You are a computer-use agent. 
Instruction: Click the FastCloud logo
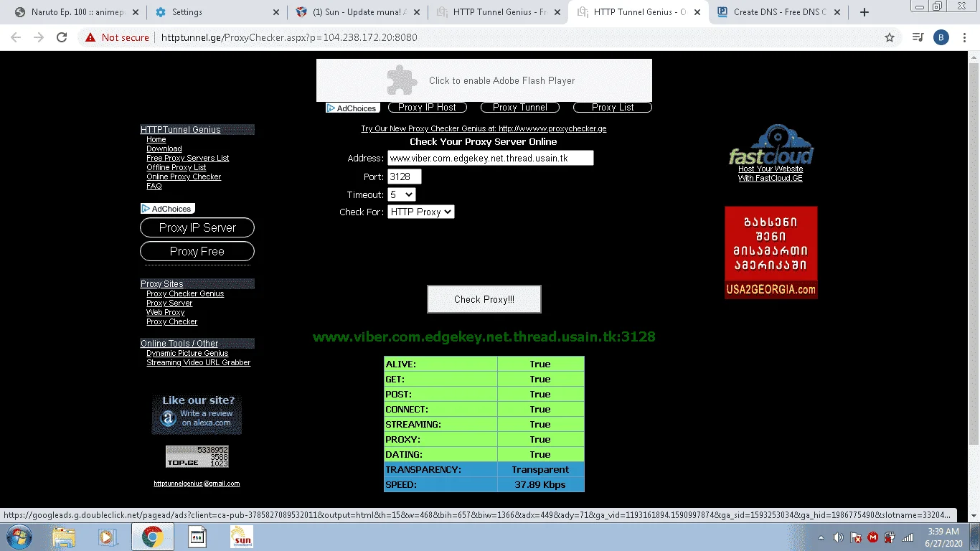click(771, 145)
